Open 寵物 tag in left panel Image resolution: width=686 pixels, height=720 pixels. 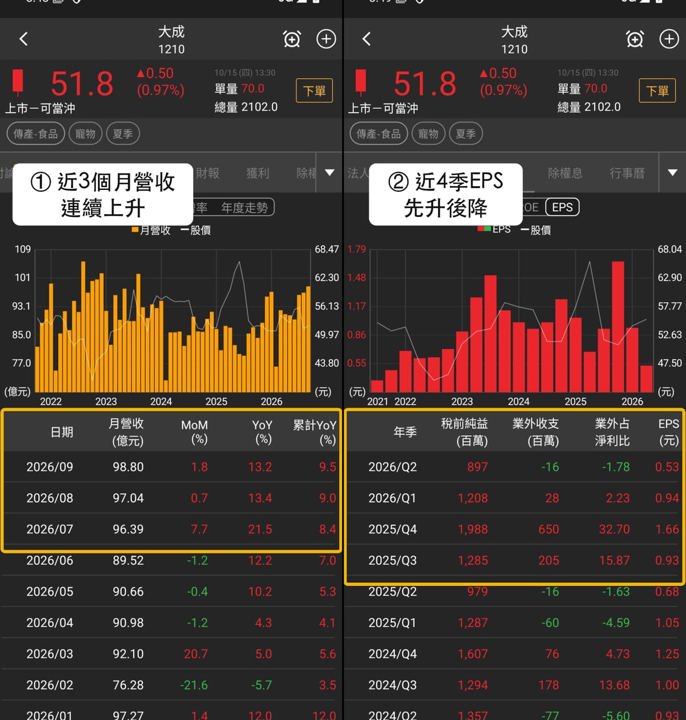[x=85, y=134]
